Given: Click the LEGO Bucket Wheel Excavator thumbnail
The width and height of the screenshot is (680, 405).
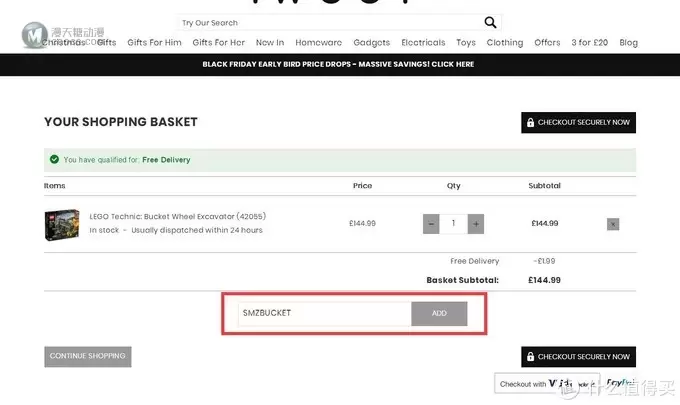Looking at the screenshot, I should (x=62, y=225).
